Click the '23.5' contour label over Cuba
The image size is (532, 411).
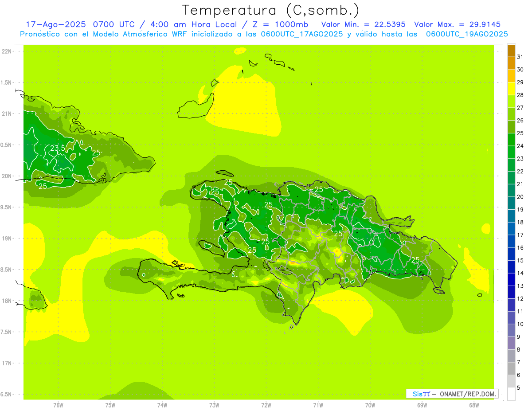(x=58, y=149)
